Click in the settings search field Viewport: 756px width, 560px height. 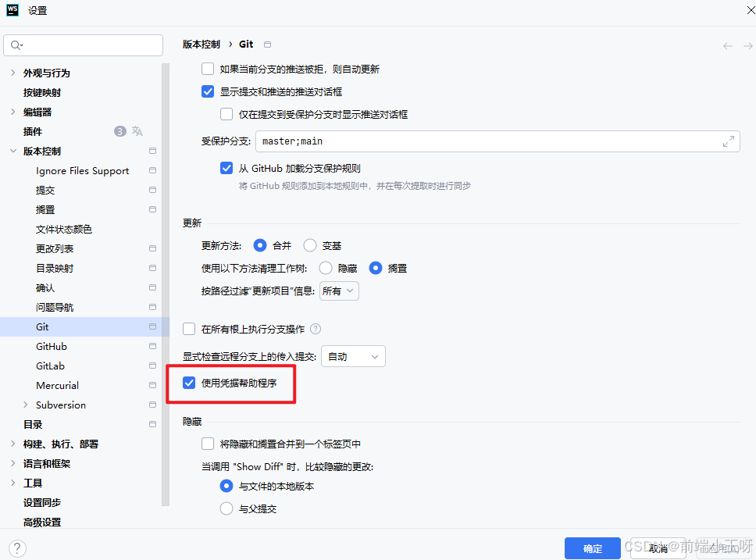coord(84,45)
